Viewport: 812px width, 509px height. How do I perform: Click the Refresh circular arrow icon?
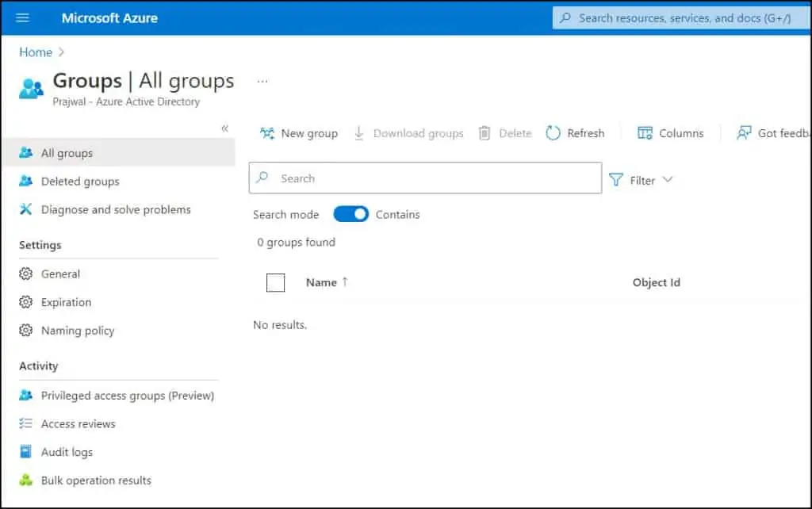point(553,134)
